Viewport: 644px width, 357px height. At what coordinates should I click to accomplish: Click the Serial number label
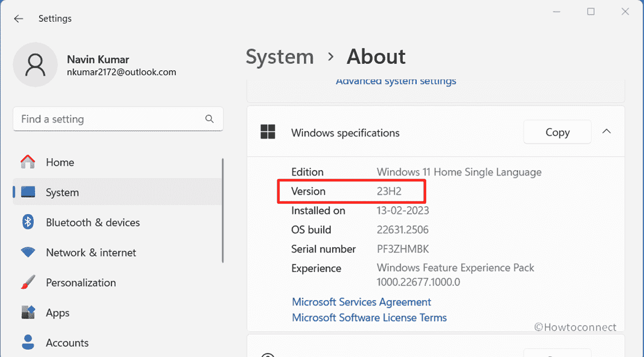pyautogui.click(x=324, y=249)
